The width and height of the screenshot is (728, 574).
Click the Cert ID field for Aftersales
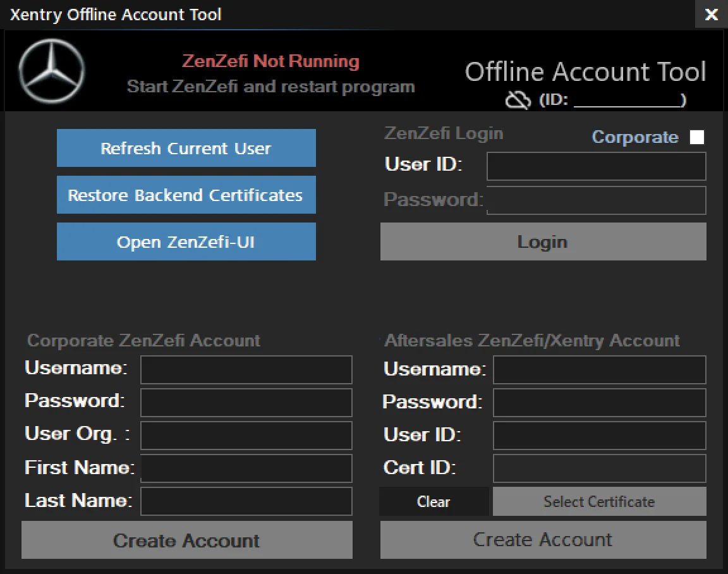[x=598, y=468]
